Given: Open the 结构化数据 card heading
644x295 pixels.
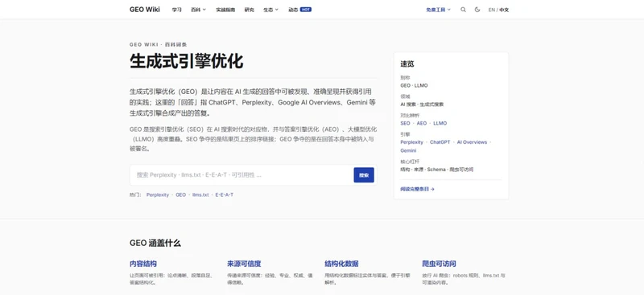Looking at the screenshot, I should pos(341,264).
